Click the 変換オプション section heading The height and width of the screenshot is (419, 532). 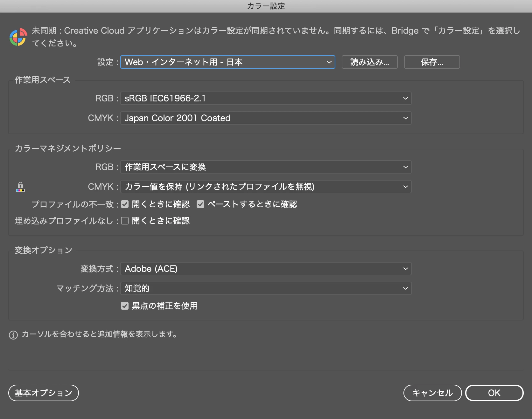coord(44,250)
